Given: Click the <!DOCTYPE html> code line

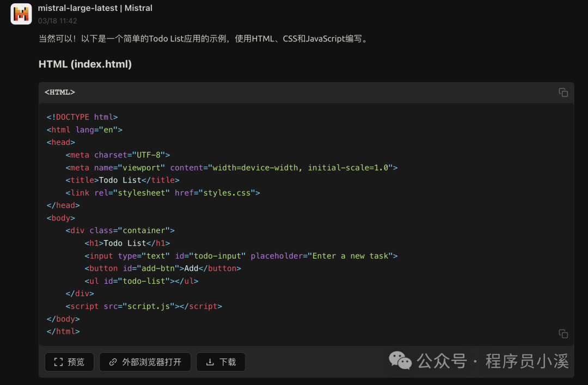Looking at the screenshot, I should [82, 117].
